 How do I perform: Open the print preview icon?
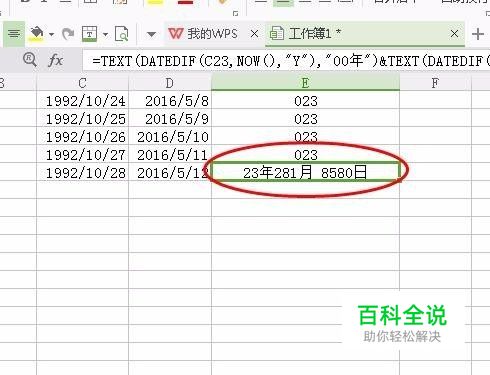tap(121, 34)
